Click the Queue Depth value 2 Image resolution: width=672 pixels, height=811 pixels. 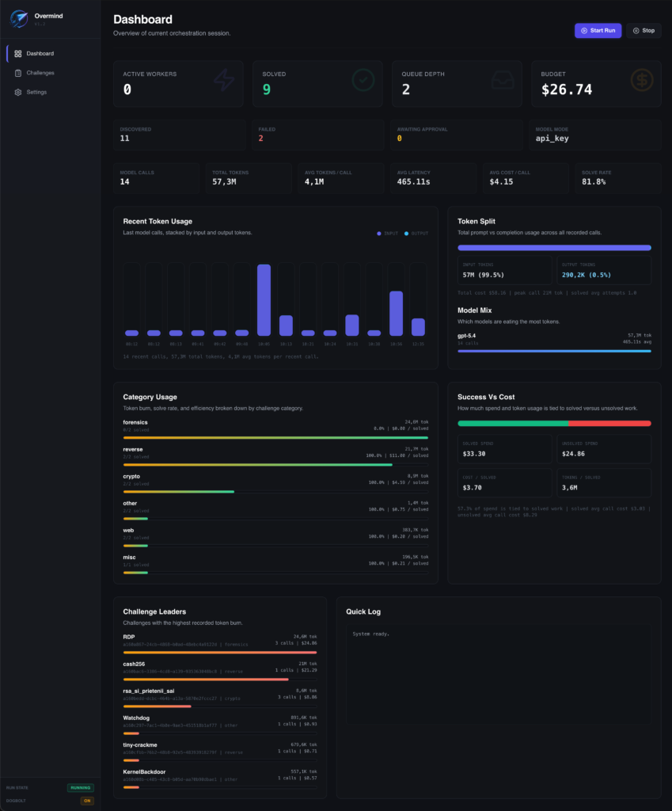pyautogui.click(x=406, y=89)
